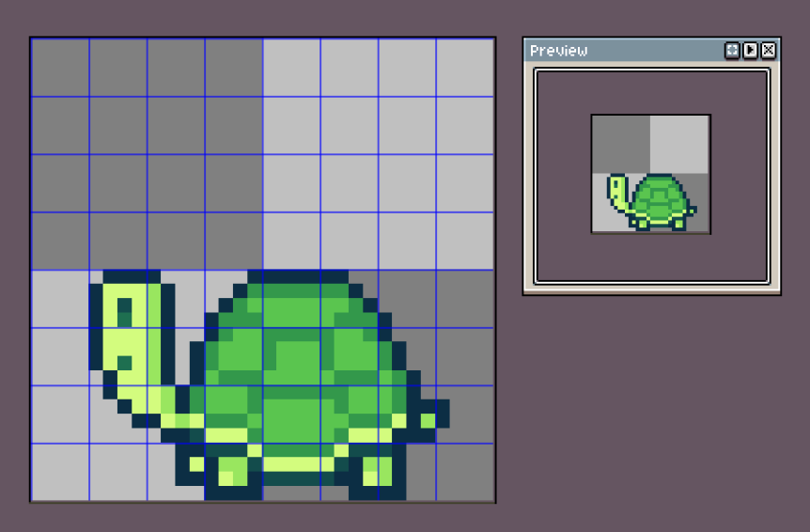Click the turtle thumbnail in Preview
This screenshot has height=532, width=810.
651,175
